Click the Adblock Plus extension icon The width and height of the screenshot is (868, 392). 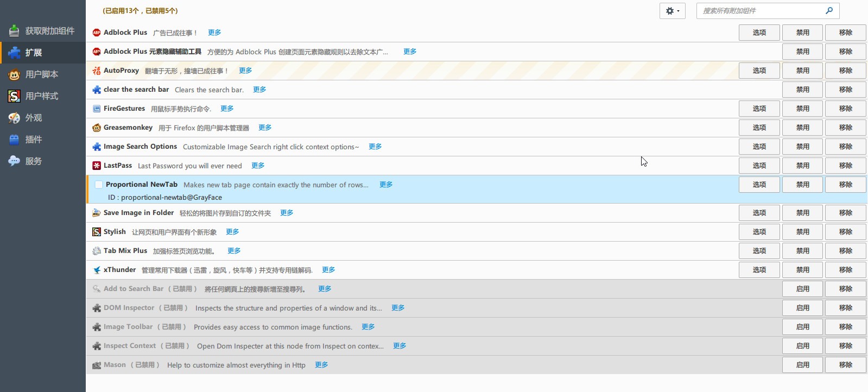click(x=97, y=33)
